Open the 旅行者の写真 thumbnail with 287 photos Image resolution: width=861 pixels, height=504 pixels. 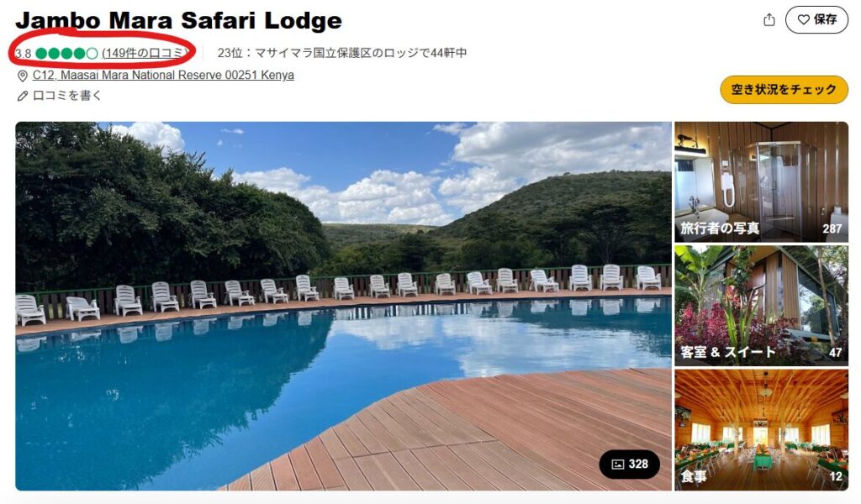[761, 182]
